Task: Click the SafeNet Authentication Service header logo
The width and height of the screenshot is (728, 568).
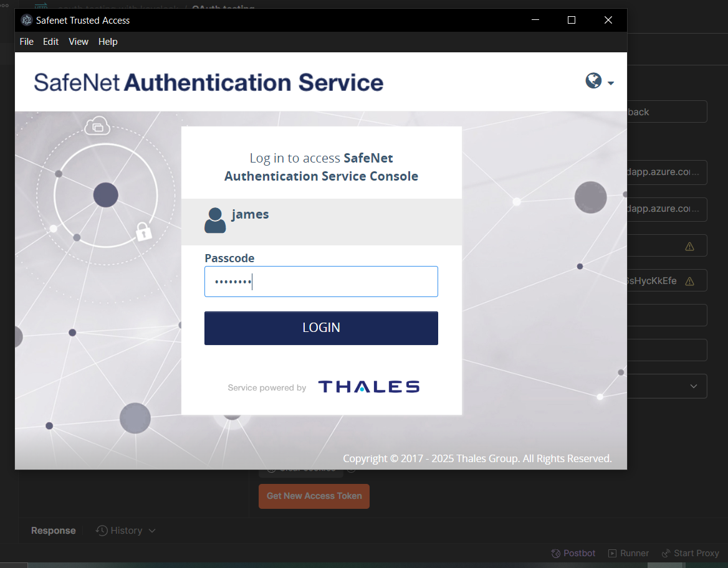Action: tap(208, 82)
